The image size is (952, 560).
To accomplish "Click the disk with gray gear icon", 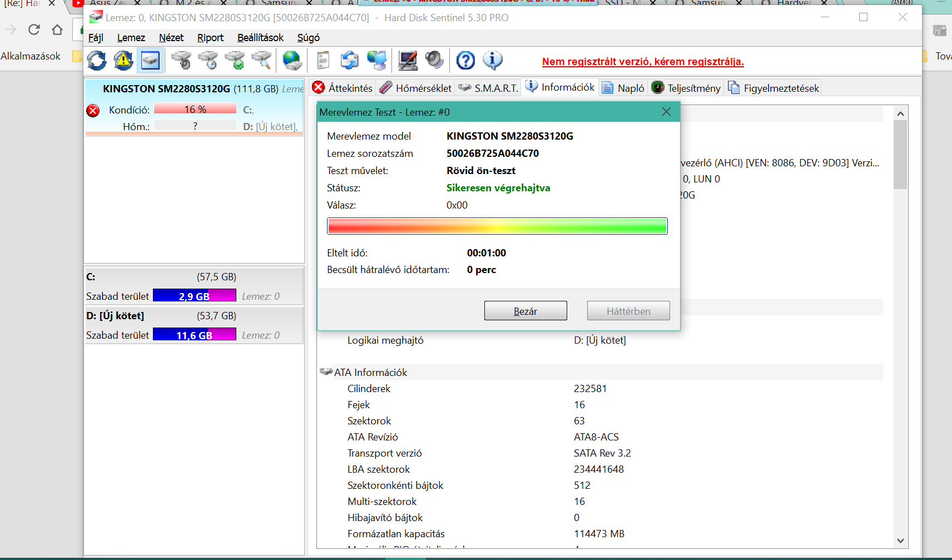I will click(x=181, y=60).
